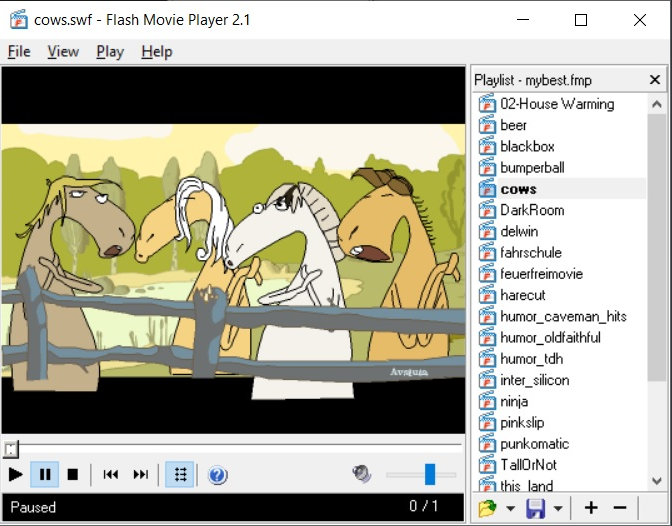Select the cows playlist entry
This screenshot has width=672, height=526.
pyautogui.click(x=518, y=189)
